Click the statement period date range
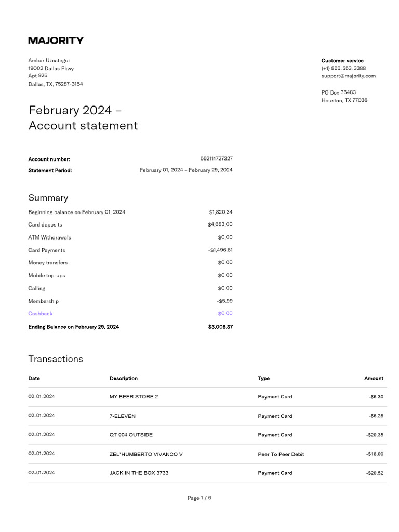 186,170
